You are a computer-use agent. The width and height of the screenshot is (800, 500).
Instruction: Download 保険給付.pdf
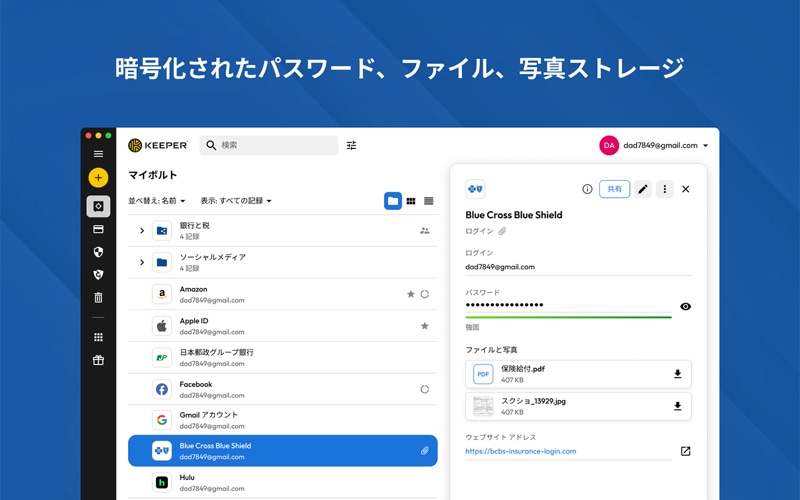[678, 374]
